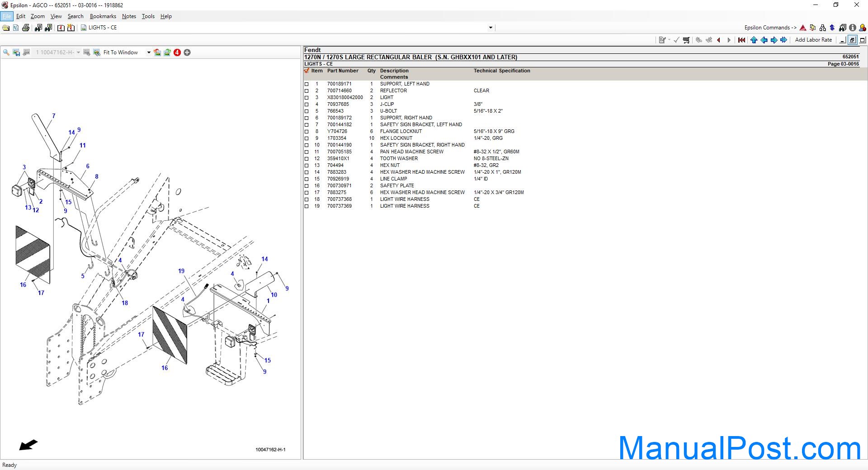The width and height of the screenshot is (868, 470).
Task: Click the hierarchy boxes command icon
Action: 822,28
